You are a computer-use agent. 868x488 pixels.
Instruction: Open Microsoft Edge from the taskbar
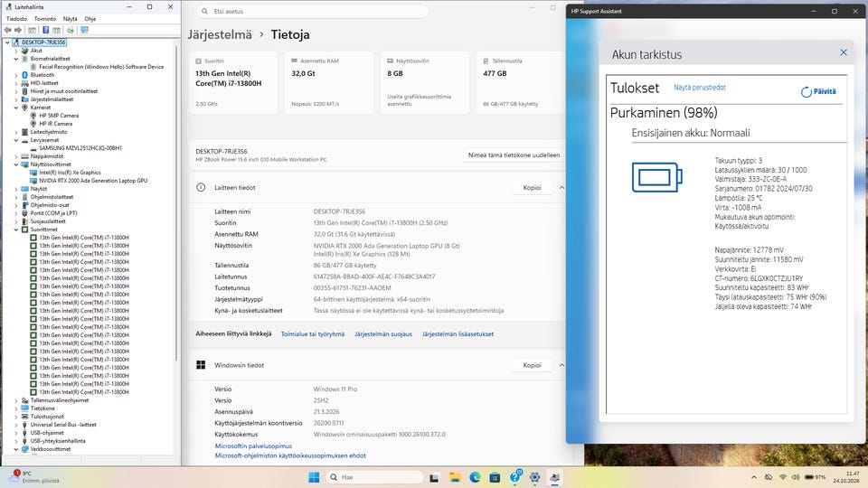[475, 477]
